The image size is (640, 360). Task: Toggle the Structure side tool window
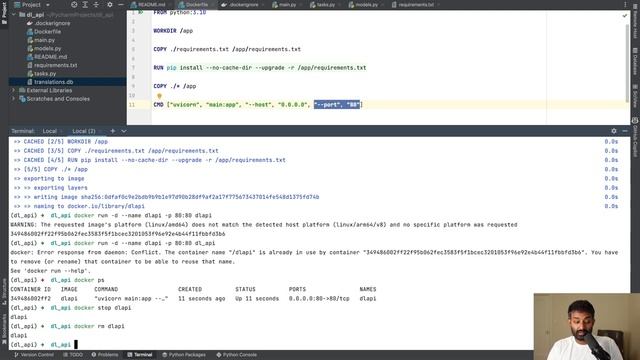tap(4, 292)
